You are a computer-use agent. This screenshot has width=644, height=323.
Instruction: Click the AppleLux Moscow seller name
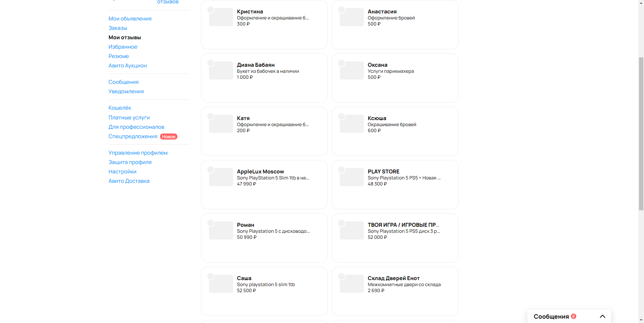pos(260,171)
